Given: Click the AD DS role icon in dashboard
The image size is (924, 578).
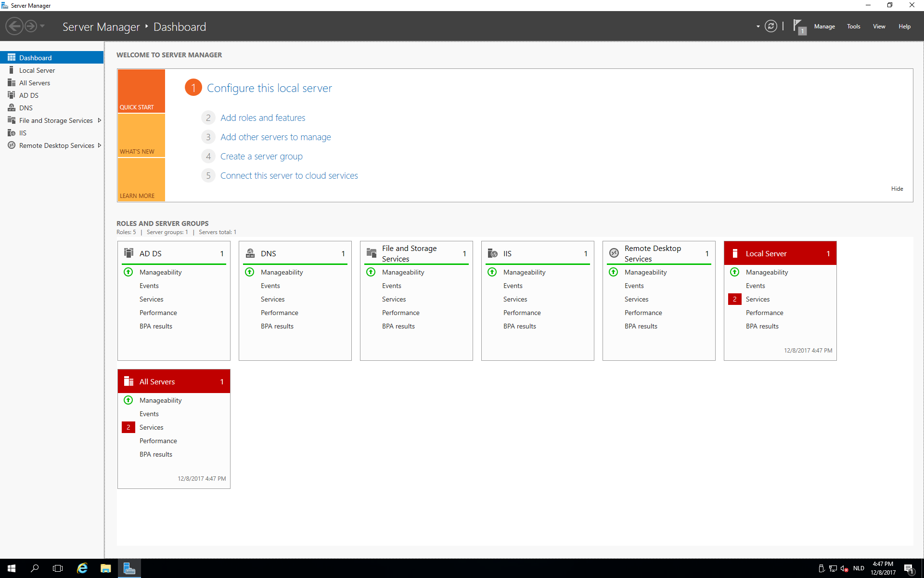Looking at the screenshot, I should coord(128,253).
